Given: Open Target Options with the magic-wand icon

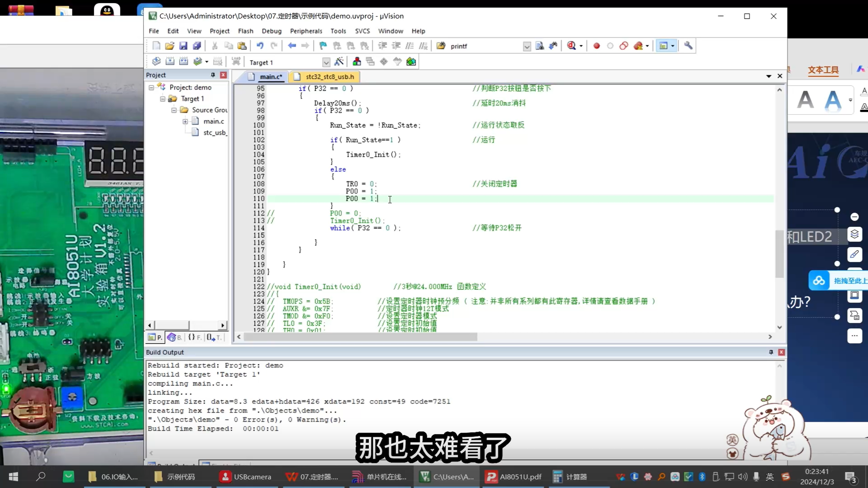Looking at the screenshot, I should (x=339, y=62).
